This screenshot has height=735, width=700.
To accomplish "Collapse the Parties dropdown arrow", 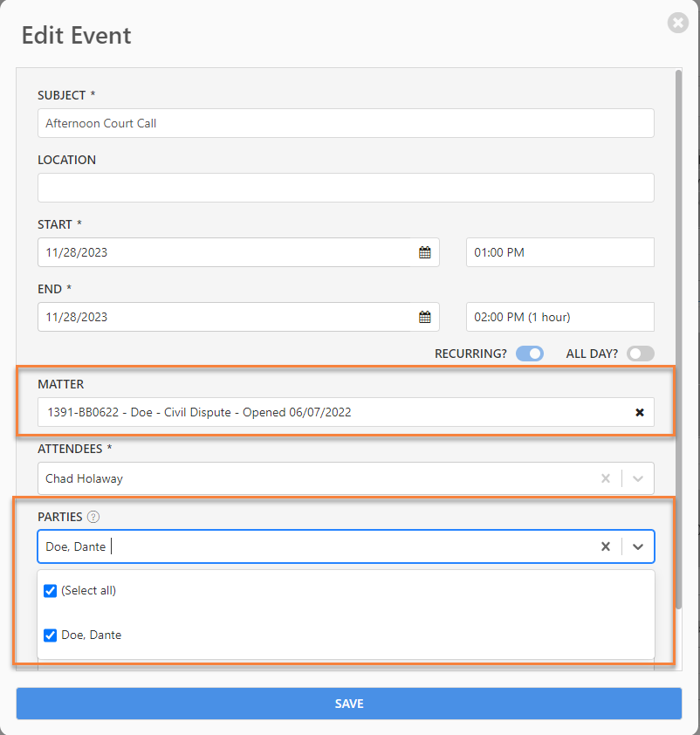I will (638, 546).
